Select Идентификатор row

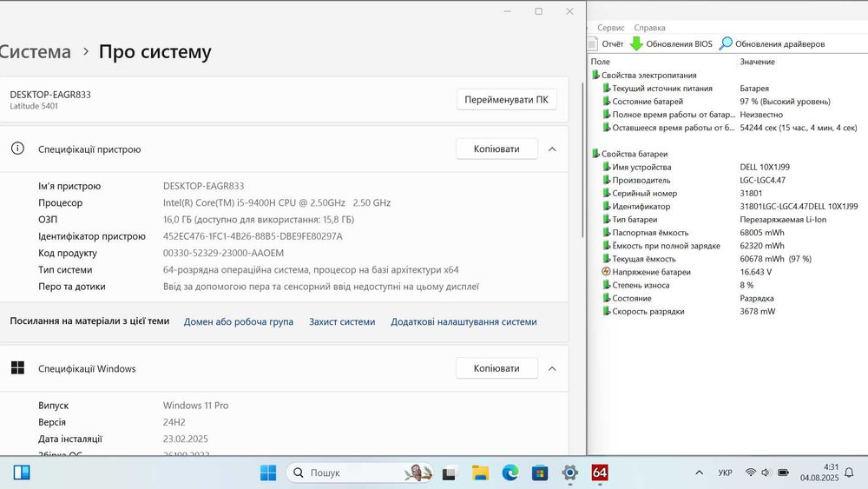[730, 207]
